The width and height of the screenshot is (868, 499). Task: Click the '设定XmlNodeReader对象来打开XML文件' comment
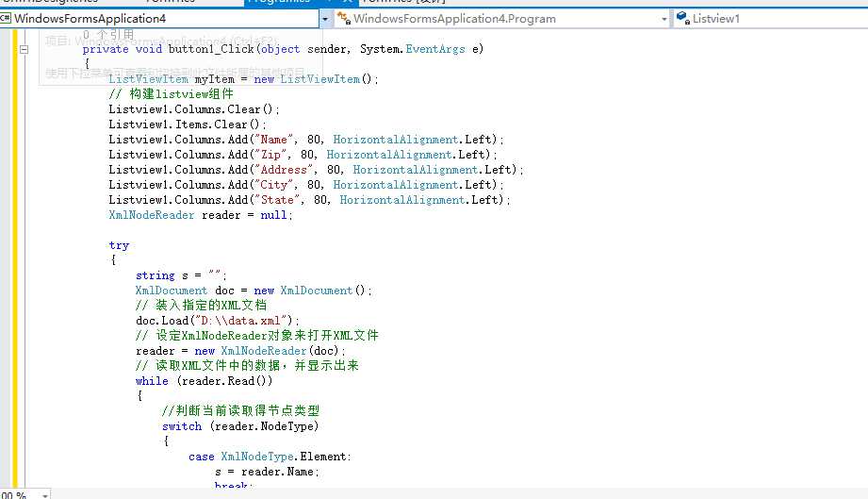coord(257,336)
